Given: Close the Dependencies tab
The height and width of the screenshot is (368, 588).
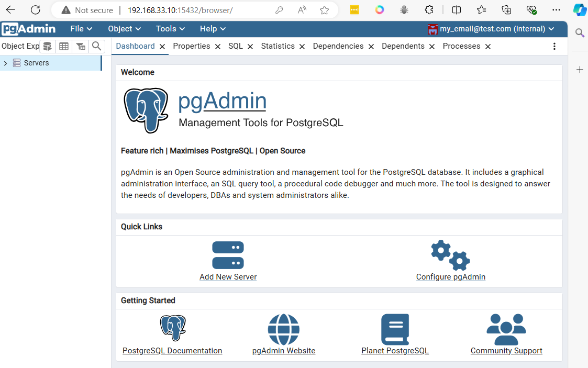Looking at the screenshot, I should pos(371,46).
